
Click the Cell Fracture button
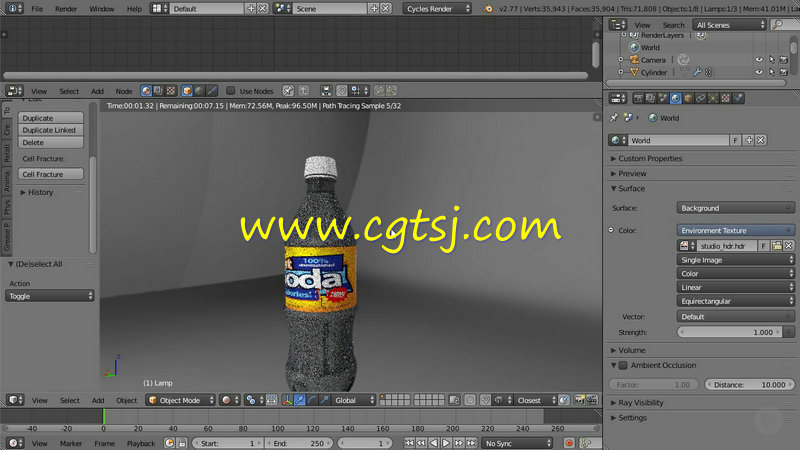point(51,174)
